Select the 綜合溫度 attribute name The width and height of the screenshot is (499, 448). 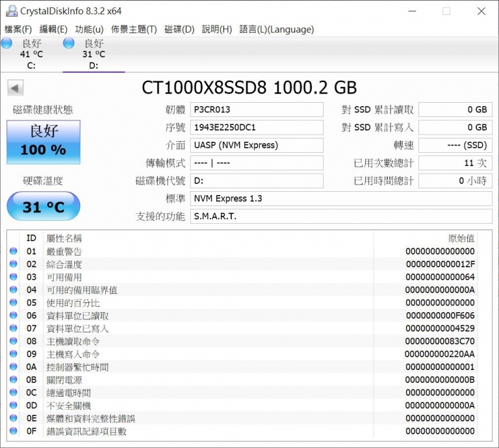64,264
